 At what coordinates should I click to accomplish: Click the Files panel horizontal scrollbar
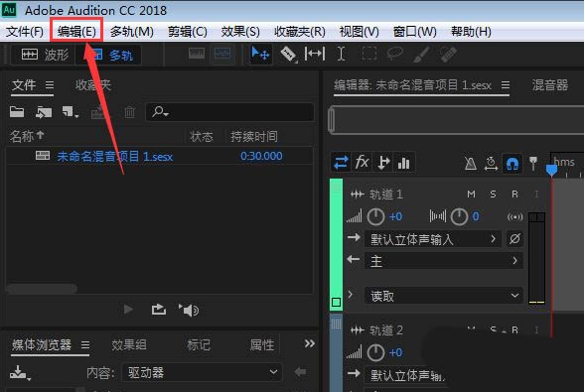pyautogui.click(x=41, y=289)
